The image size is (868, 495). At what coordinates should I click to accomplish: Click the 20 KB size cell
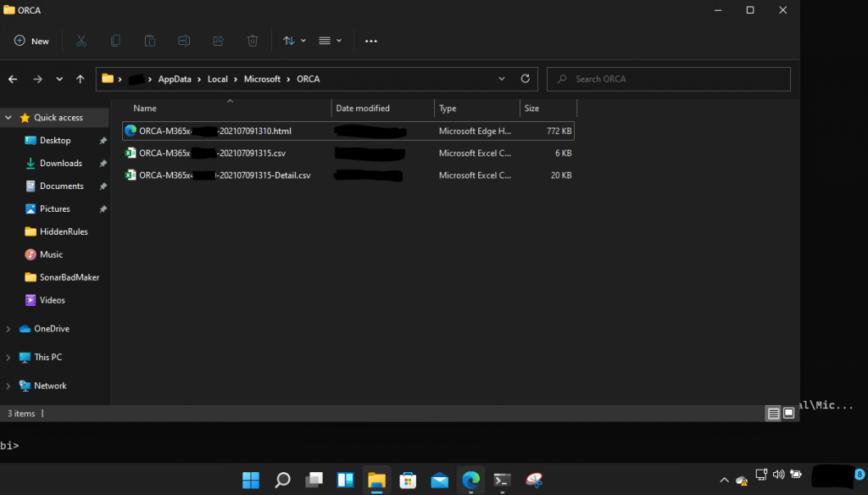(561, 175)
